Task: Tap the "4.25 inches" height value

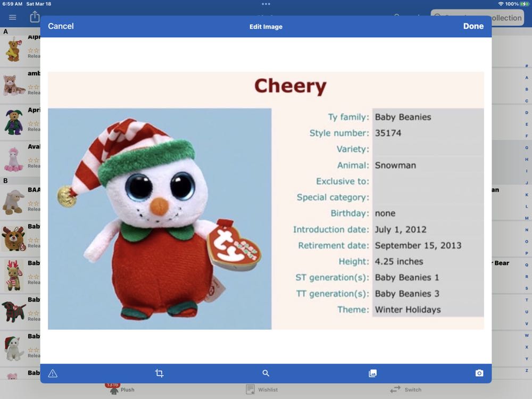Action: point(399,262)
